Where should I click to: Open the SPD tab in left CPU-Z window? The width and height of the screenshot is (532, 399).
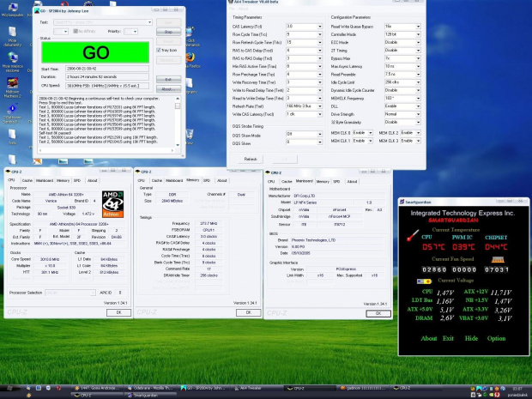77,180
